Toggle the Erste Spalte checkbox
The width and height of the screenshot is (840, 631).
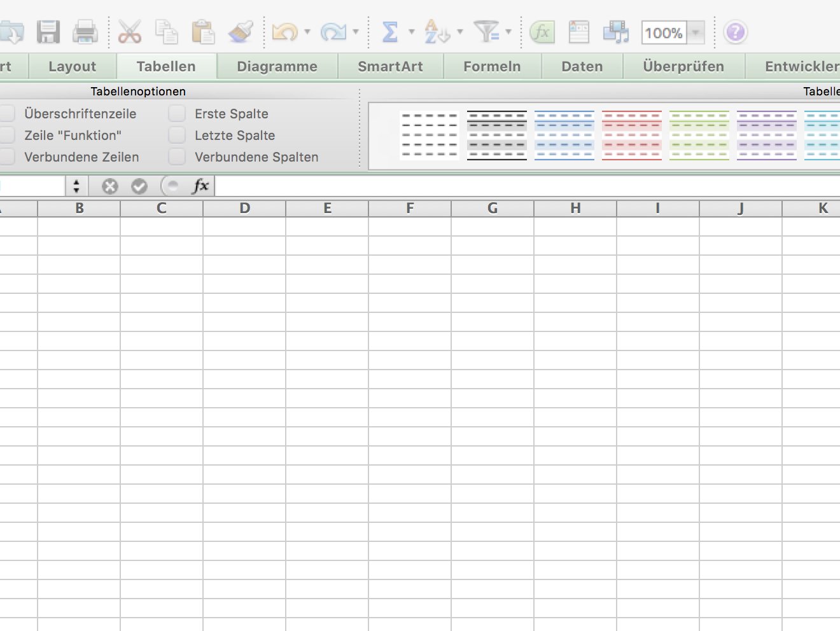point(177,114)
